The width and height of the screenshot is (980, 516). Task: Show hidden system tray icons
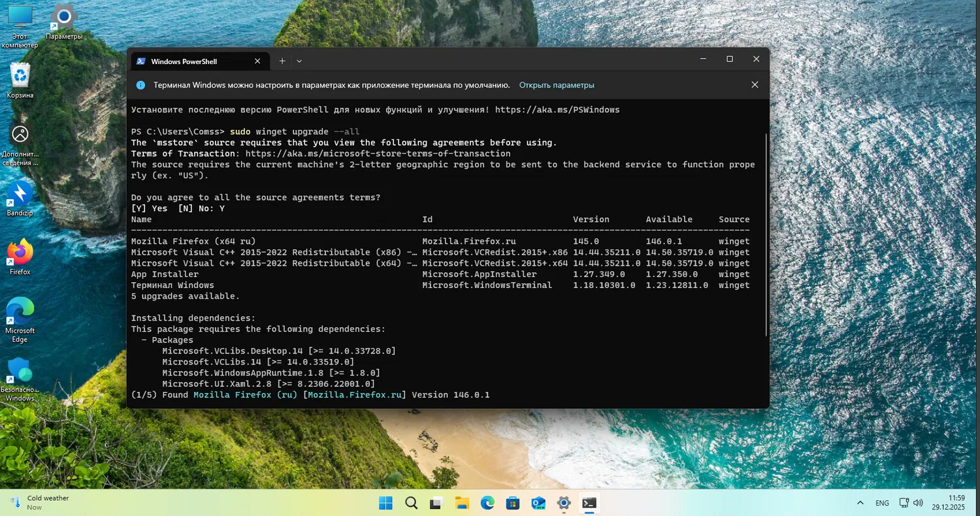click(x=860, y=503)
